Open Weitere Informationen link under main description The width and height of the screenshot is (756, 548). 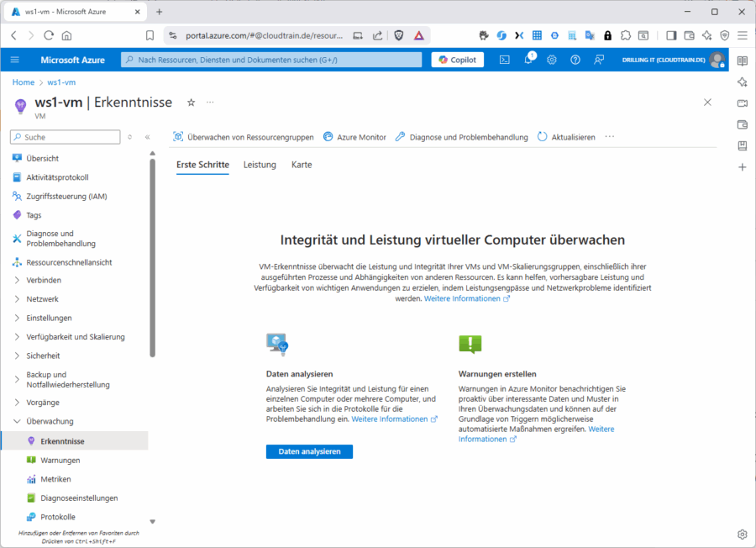pyautogui.click(x=467, y=298)
